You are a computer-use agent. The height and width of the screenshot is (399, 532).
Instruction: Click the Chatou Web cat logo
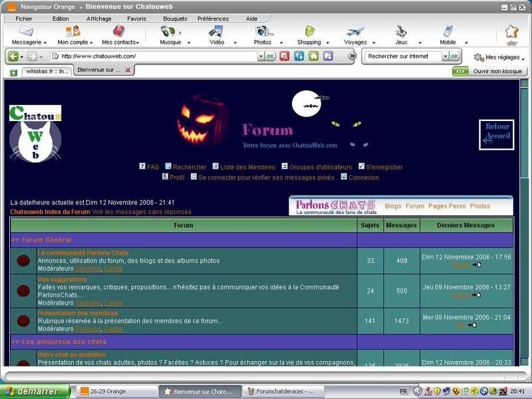[35, 134]
